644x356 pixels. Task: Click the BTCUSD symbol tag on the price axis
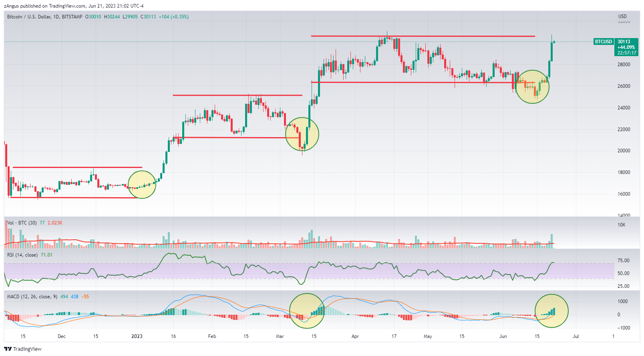[604, 42]
